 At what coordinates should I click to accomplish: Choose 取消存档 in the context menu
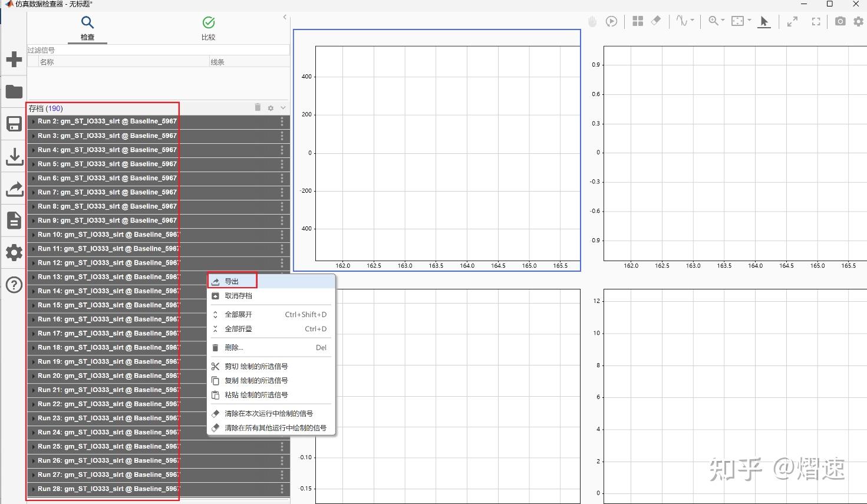[x=238, y=296]
